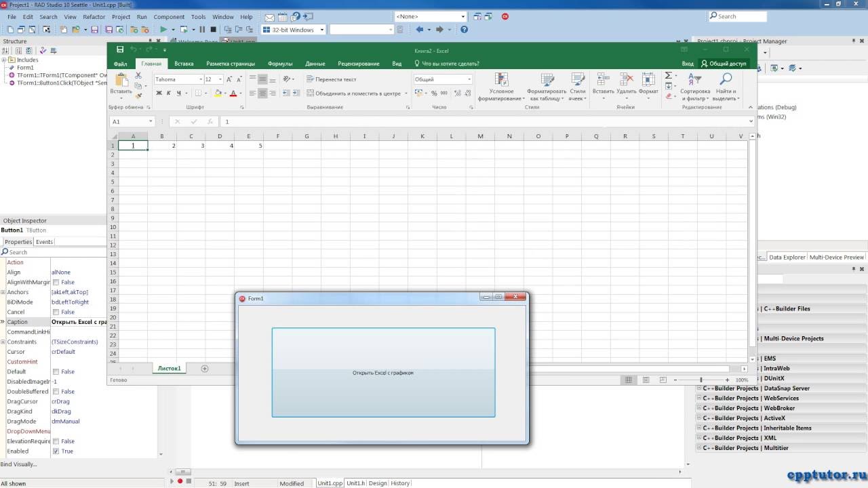Open the Name Box dropdown showing A1
The image size is (868, 488).
pyautogui.click(x=151, y=121)
